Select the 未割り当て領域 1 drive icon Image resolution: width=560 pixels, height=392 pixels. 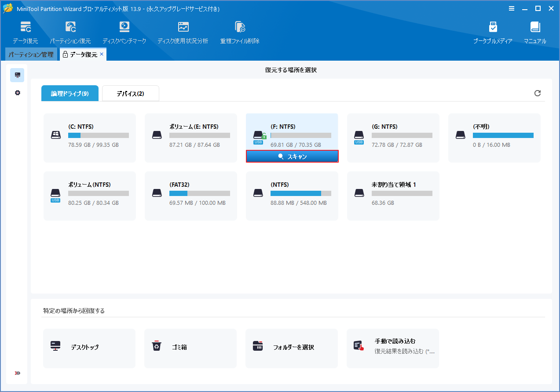359,193
